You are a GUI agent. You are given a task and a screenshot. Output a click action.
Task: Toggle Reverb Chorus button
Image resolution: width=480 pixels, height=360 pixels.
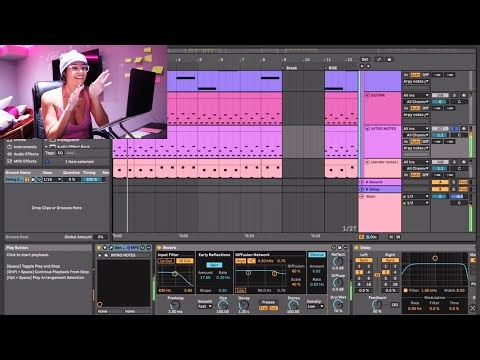pyautogui.click(x=317, y=255)
